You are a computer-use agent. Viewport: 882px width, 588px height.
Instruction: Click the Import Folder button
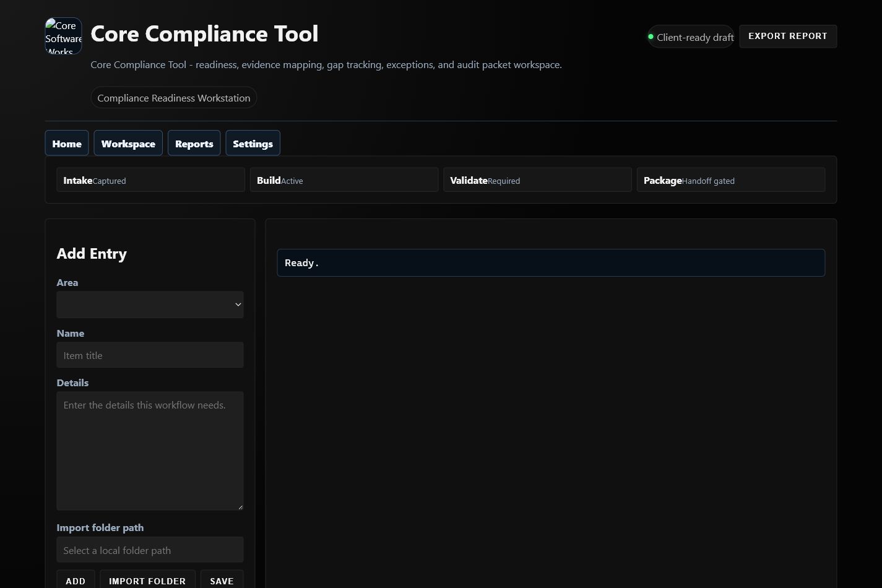147,581
